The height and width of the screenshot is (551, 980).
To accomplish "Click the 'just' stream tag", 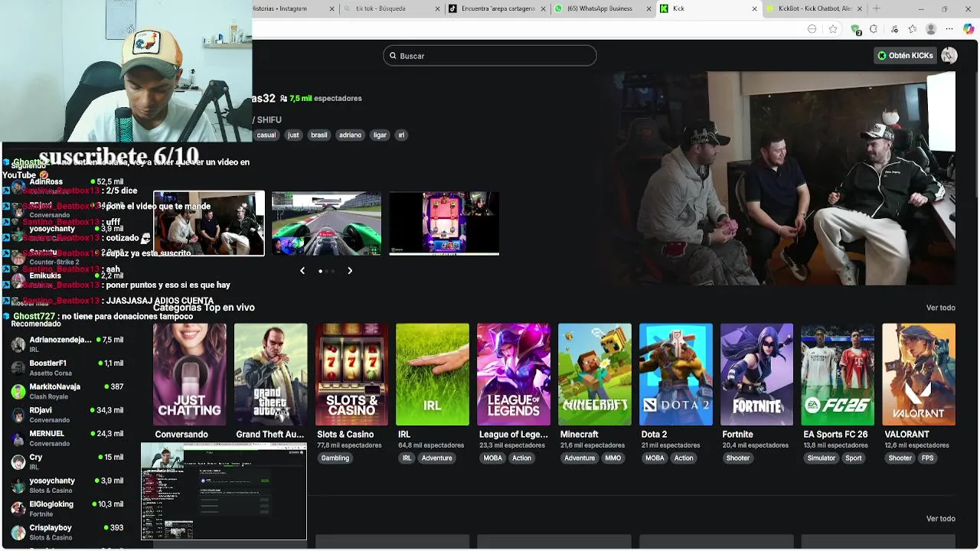I will pyautogui.click(x=293, y=135).
